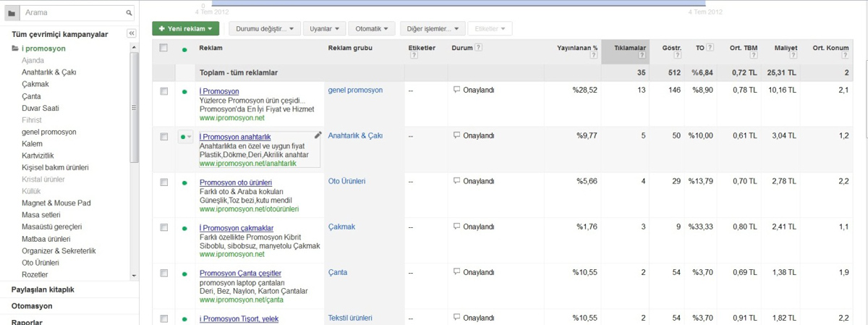The image size is (868, 325).
Task: Click green status dot of İ Promosyon ad
Action: tap(184, 91)
